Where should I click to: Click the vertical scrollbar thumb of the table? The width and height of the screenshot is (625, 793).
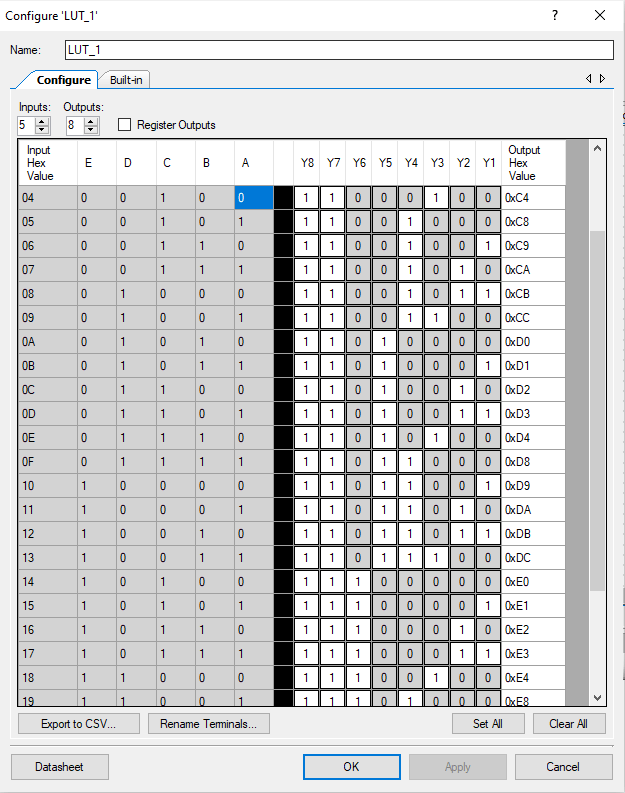pos(598,410)
